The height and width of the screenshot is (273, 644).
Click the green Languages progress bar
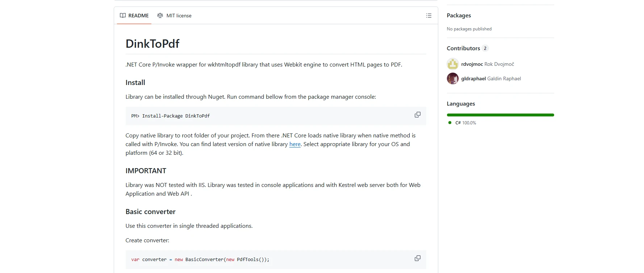tap(500, 115)
